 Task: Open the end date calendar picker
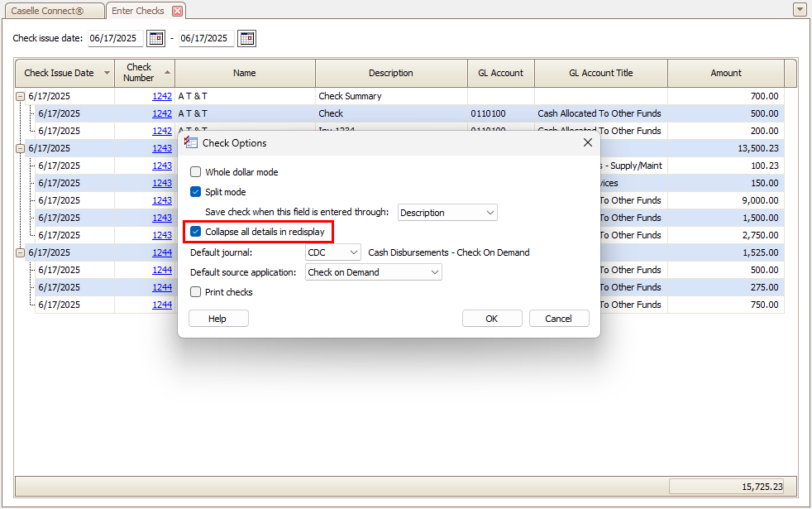point(246,39)
